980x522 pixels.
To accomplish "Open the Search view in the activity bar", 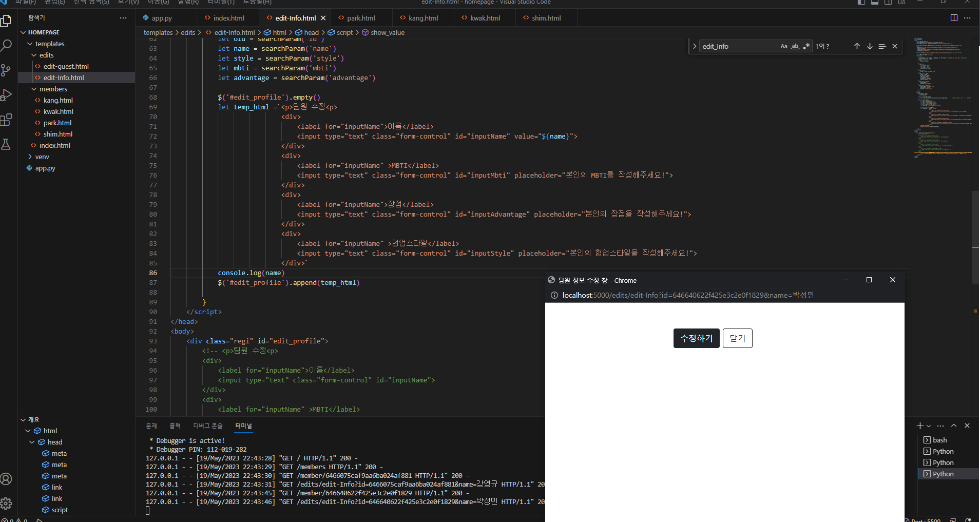I will (6, 45).
